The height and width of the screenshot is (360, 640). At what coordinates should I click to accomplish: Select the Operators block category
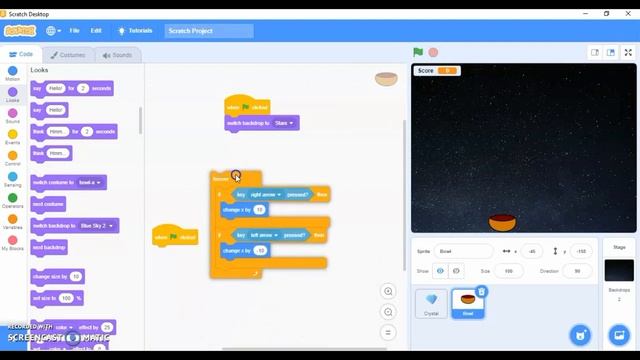point(13,201)
